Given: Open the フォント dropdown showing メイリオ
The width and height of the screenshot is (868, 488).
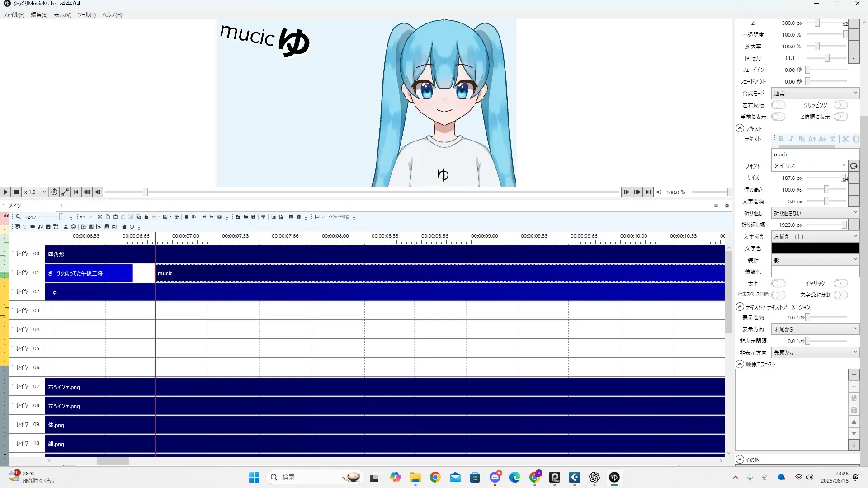Looking at the screenshot, I should pyautogui.click(x=809, y=166).
